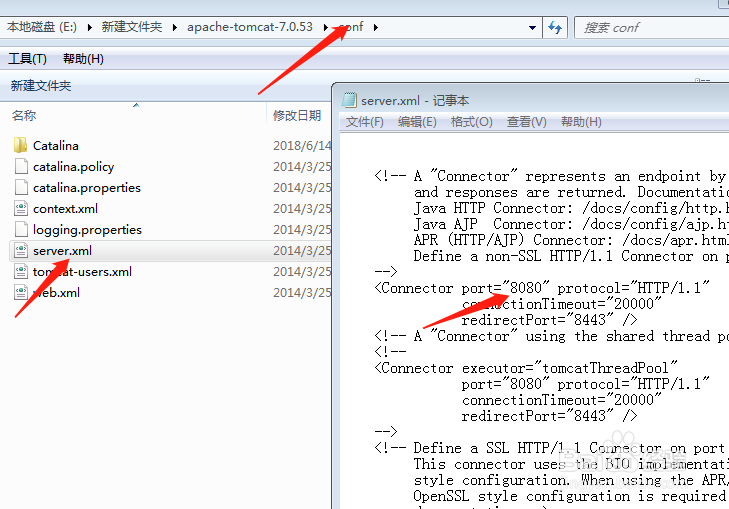Click the first redirectPort="8443" line
Image resolution: width=729 pixels, height=509 pixels.
549,320
